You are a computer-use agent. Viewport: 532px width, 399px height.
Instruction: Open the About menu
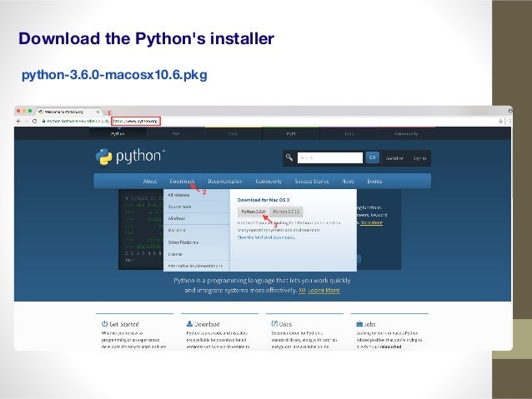coord(150,182)
